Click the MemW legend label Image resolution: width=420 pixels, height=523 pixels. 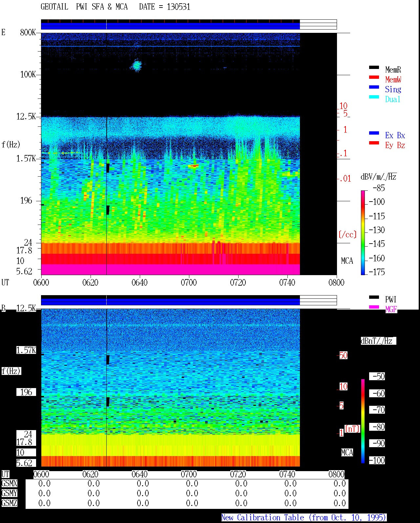point(393,79)
